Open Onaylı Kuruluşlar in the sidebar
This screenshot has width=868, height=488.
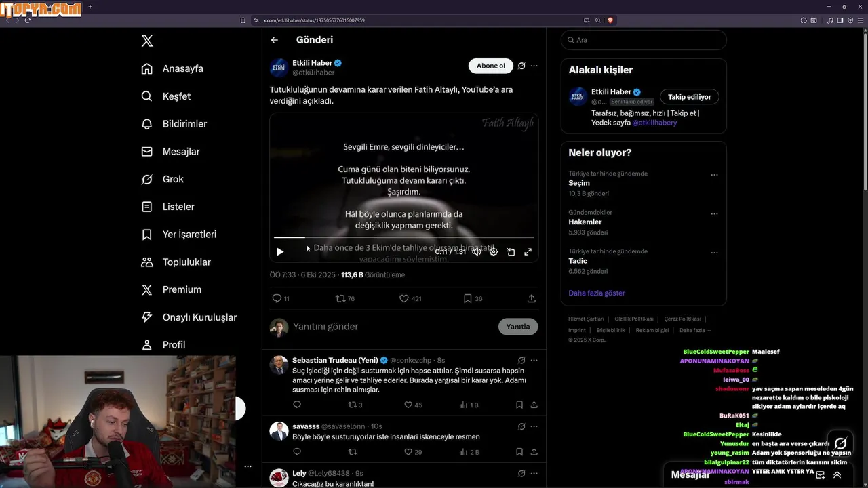189,317
